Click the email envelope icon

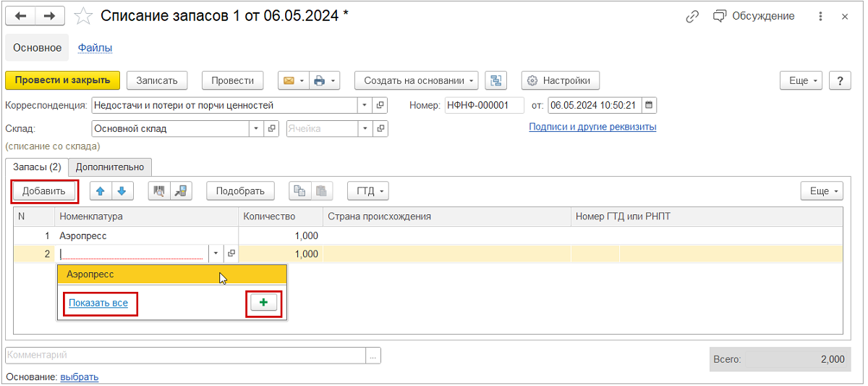pos(289,80)
